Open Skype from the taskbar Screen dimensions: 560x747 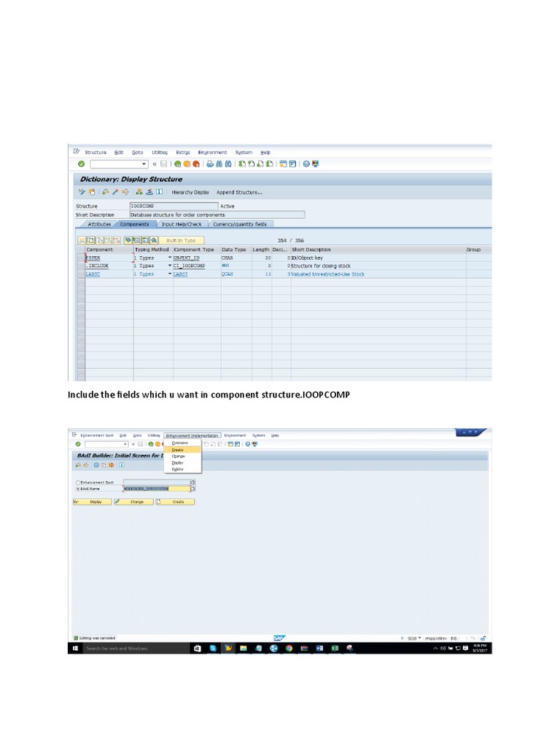coord(213,649)
